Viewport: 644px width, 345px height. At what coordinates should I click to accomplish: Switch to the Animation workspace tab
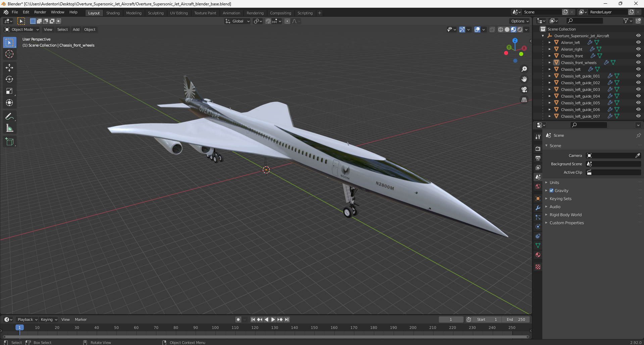231,13
